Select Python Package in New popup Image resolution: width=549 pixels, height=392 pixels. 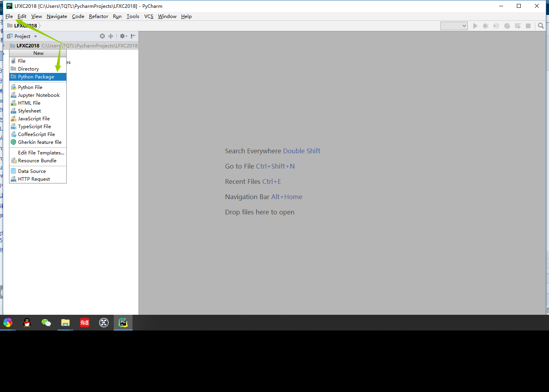click(38, 77)
